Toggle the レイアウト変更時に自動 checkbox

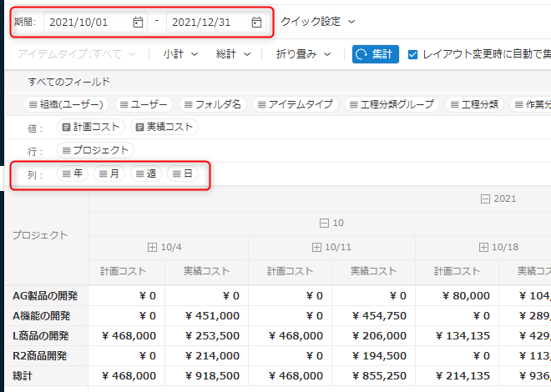click(412, 54)
